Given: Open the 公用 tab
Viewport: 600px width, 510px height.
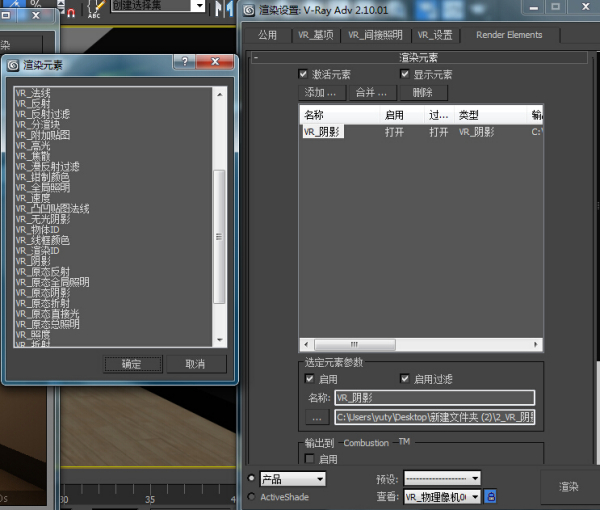Looking at the screenshot, I should pyautogui.click(x=267, y=35).
